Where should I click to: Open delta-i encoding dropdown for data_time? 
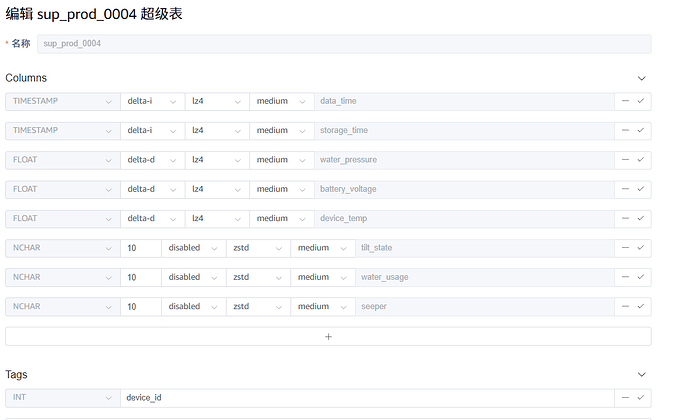(152, 101)
